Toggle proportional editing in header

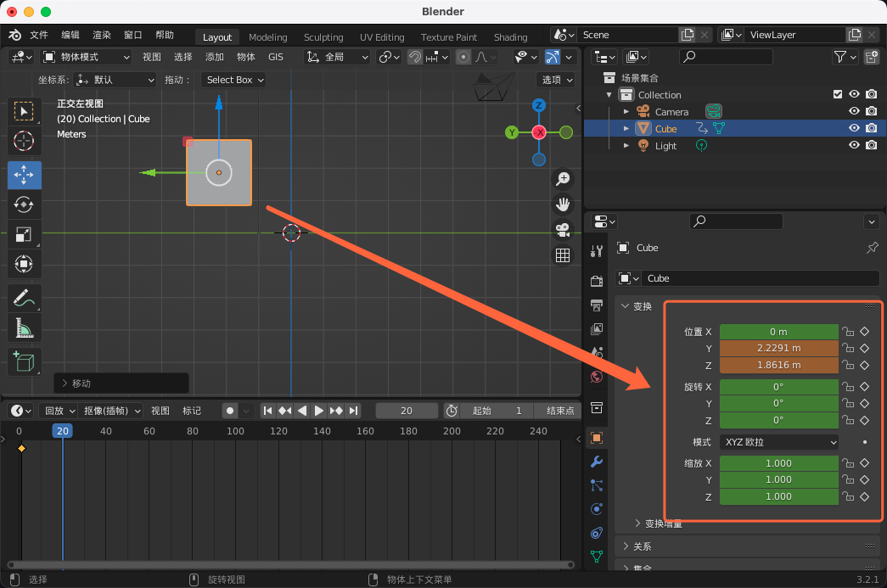[x=463, y=57]
